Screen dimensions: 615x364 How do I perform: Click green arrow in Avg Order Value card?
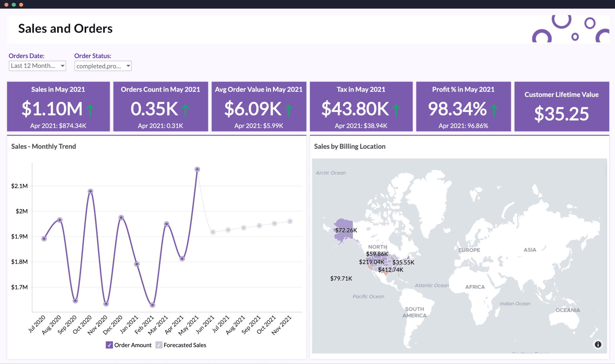click(289, 110)
